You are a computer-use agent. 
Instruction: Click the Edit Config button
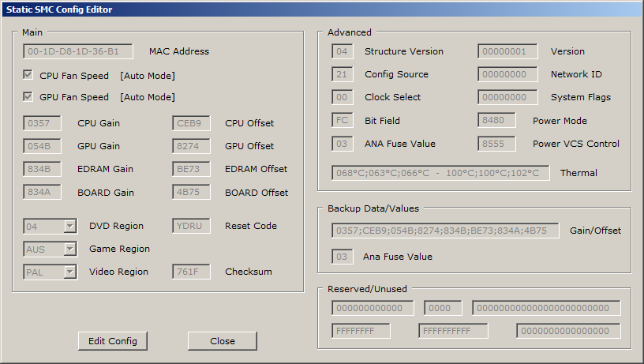click(113, 341)
